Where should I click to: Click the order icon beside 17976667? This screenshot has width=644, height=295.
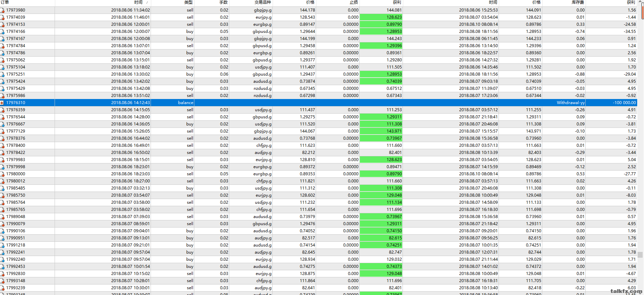tap(2, 124)
